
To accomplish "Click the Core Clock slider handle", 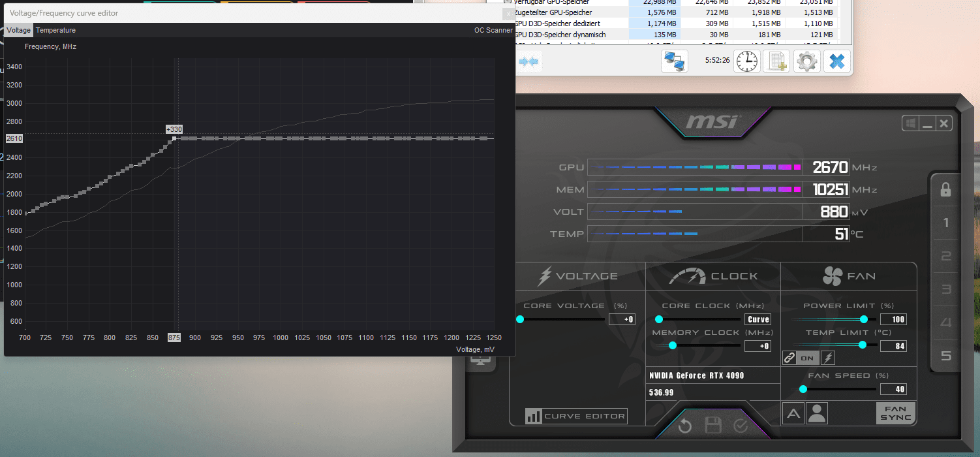I will tap(658, 319).
